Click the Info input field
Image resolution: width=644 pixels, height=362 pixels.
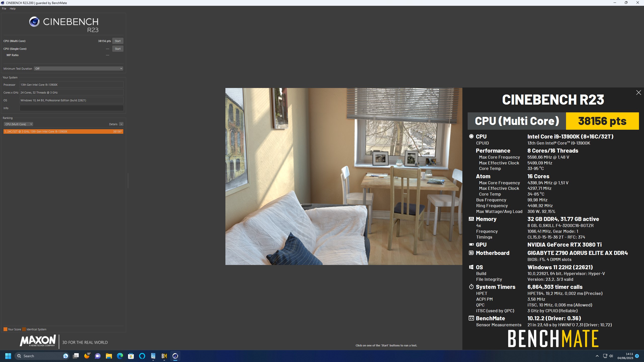71,108
